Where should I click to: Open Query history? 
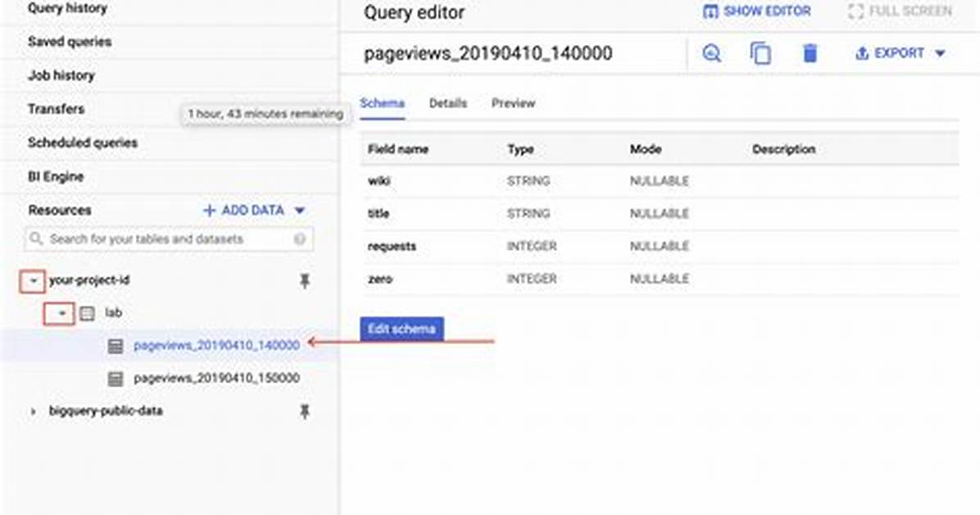click(x=67, y=8)
